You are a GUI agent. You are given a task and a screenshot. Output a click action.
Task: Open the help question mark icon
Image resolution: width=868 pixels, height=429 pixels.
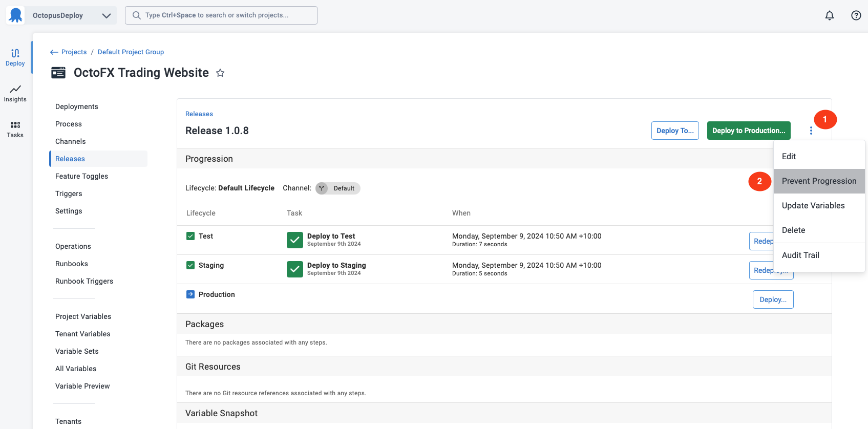(x=856, y=15)
